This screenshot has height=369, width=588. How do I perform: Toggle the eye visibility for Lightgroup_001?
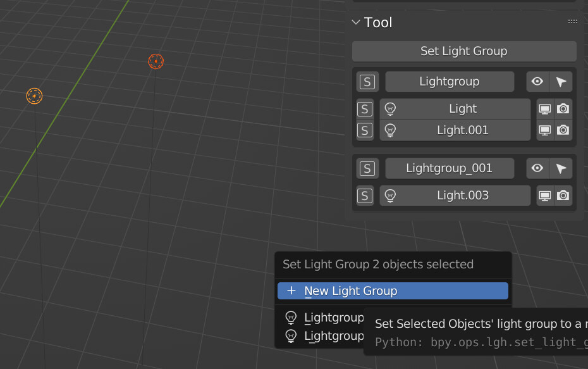click(x=537, y=168)
